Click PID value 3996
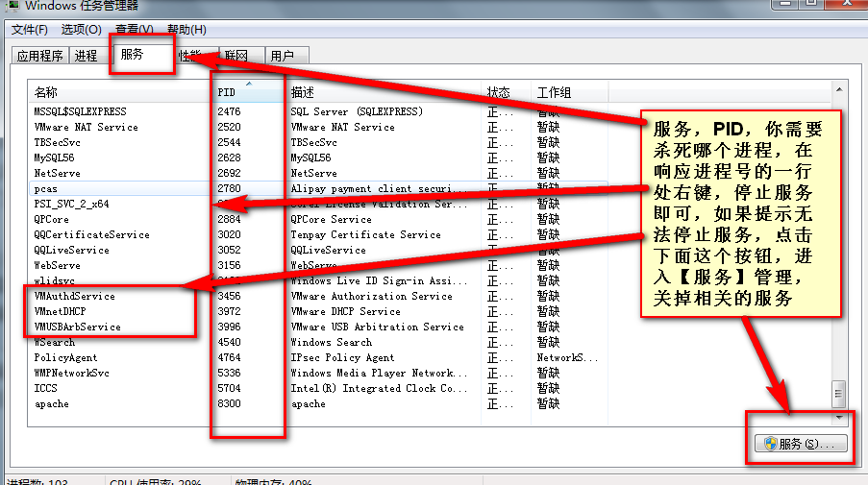This screenshot has height=485, width=868. point(229,327)
